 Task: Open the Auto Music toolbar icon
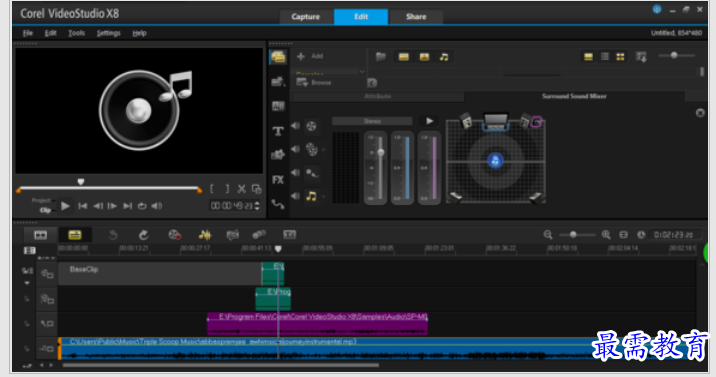point(232,235)
